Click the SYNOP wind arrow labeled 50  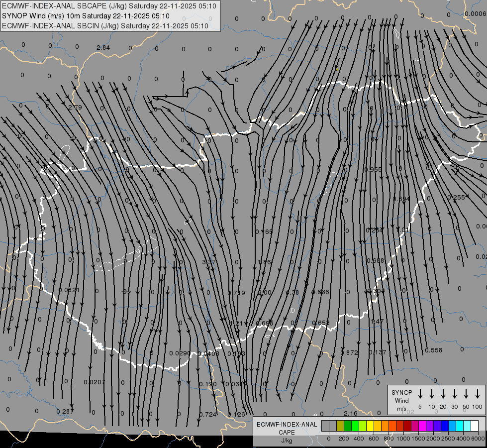pos(466,394)
